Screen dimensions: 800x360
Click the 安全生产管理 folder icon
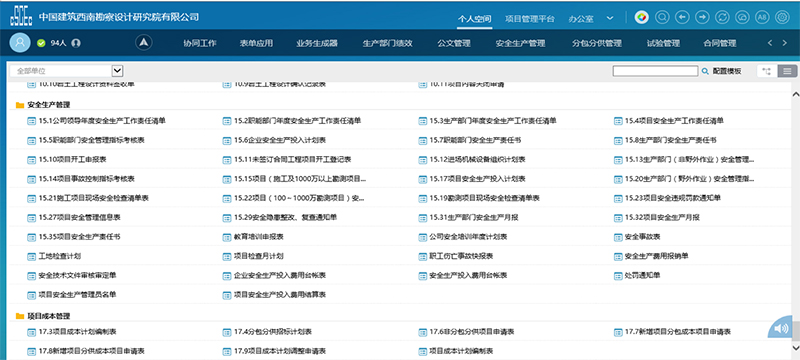click(20, 105)
